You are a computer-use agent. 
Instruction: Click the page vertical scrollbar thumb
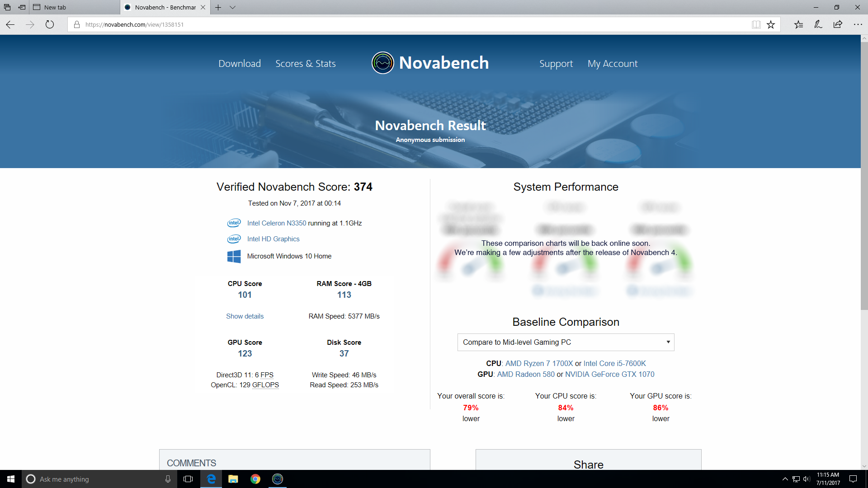coord(864,176)
